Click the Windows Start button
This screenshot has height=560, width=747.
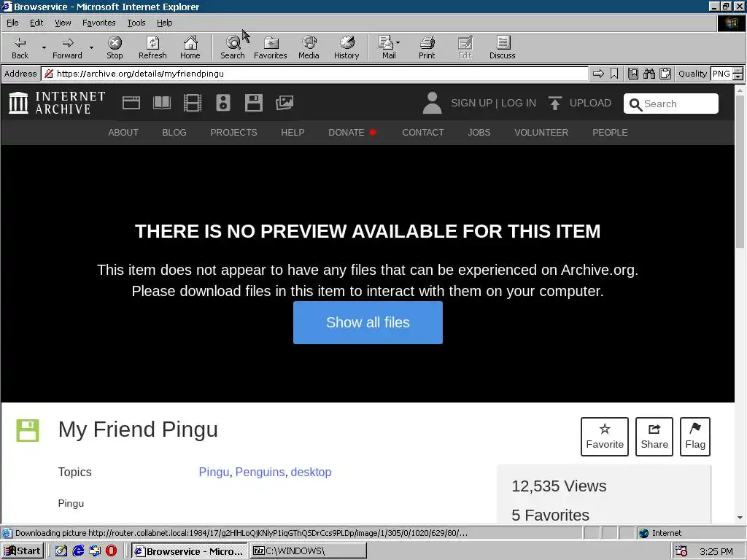click(23, 551)
